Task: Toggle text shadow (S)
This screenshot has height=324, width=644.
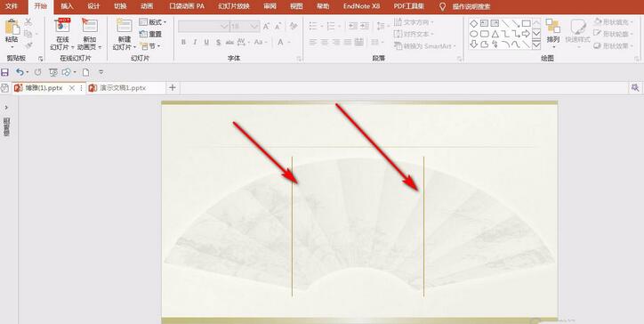Action: click(x=218, y=42)
